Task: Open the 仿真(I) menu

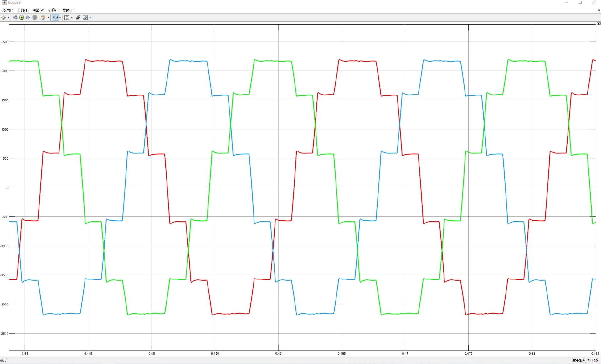Action: (53, 10)
